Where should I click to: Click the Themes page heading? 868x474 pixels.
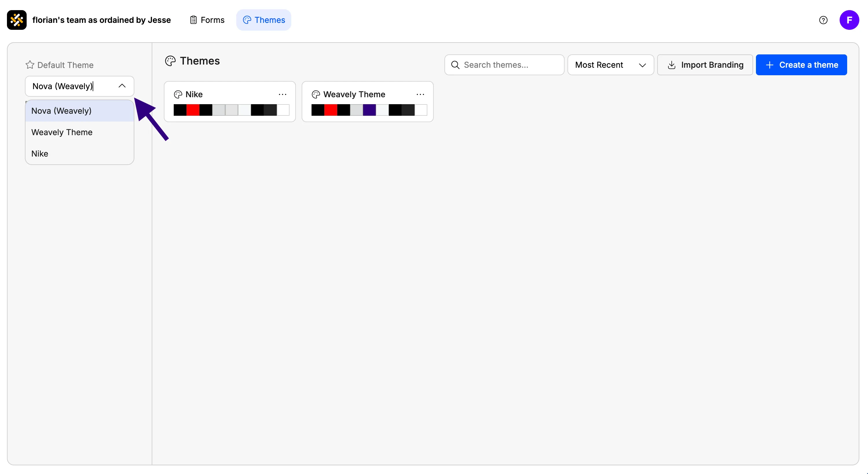point(200,61)
